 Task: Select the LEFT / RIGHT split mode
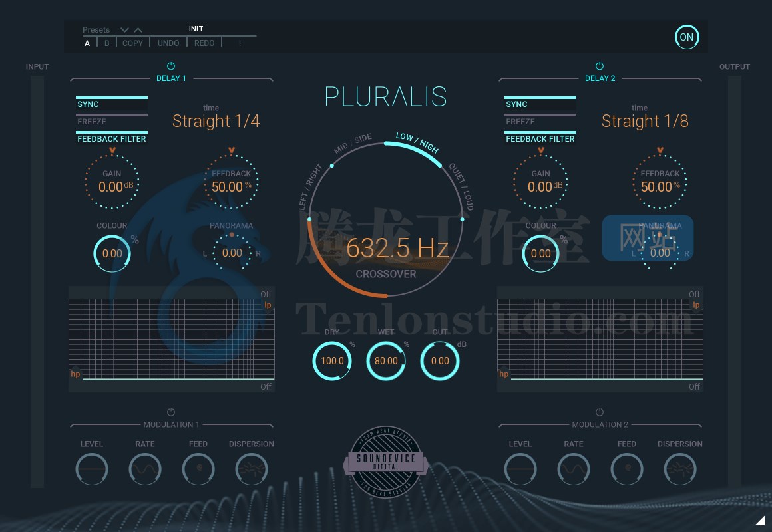click(311, 186)
